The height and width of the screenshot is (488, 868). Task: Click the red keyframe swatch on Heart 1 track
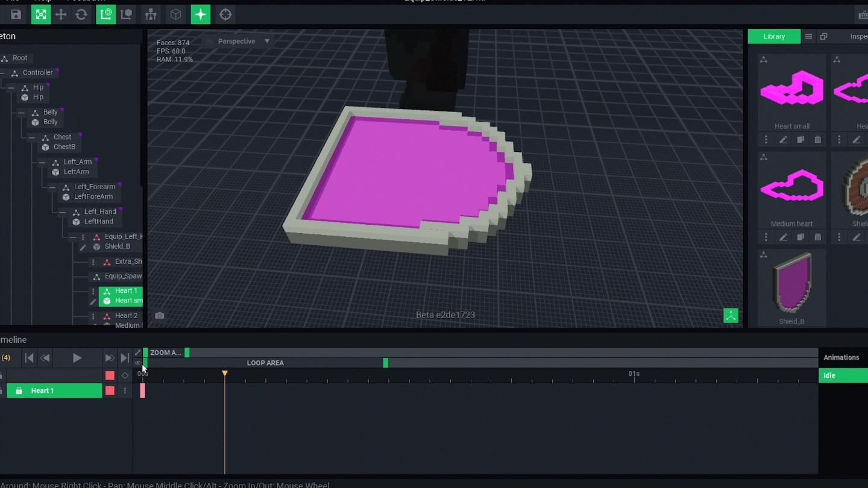(110, 391)
